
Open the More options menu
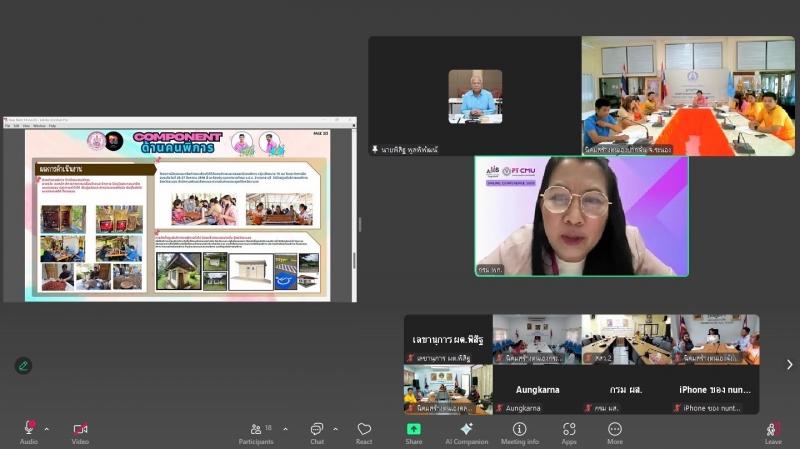[x=615, y=433]
